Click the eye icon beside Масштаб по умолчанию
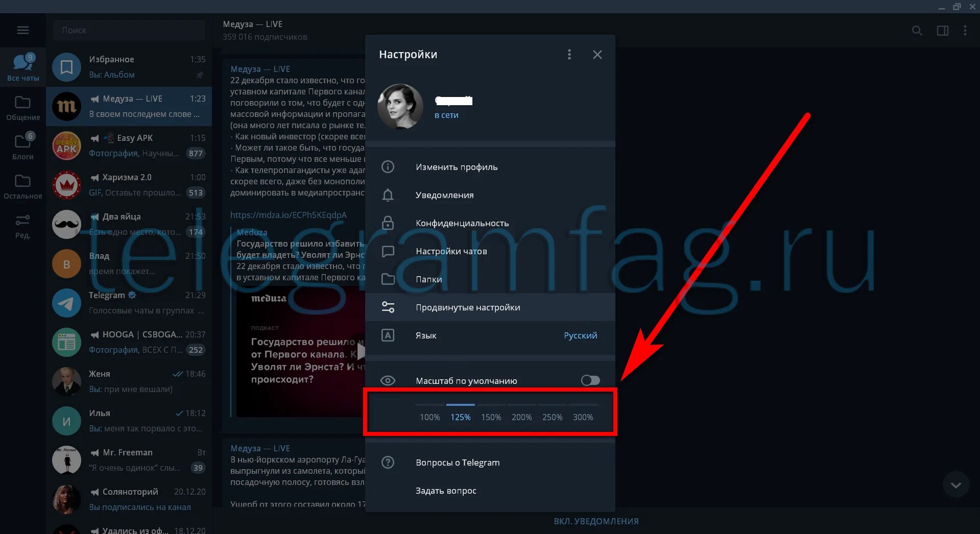The image size is (980, 534). pyautogui.click(x=388, y=380)
